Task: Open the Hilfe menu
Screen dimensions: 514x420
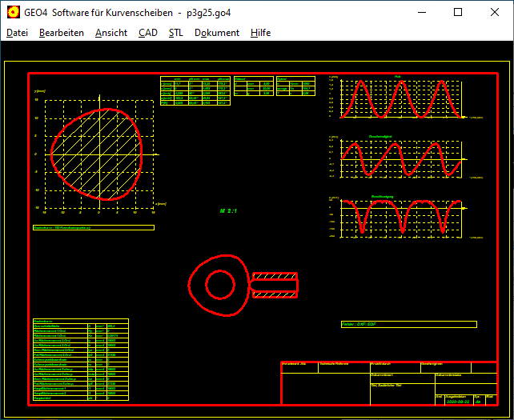Action: point(260,33)
